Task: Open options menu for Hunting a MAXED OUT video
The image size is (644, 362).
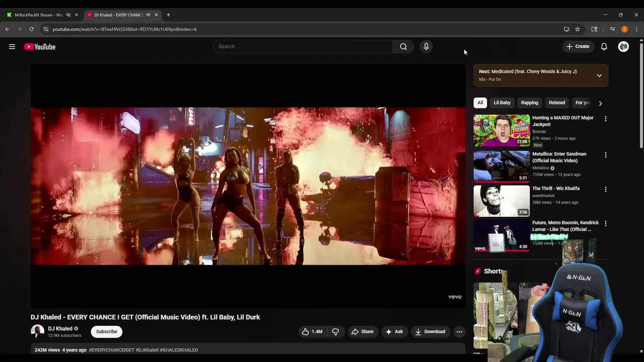Action: 605,119
